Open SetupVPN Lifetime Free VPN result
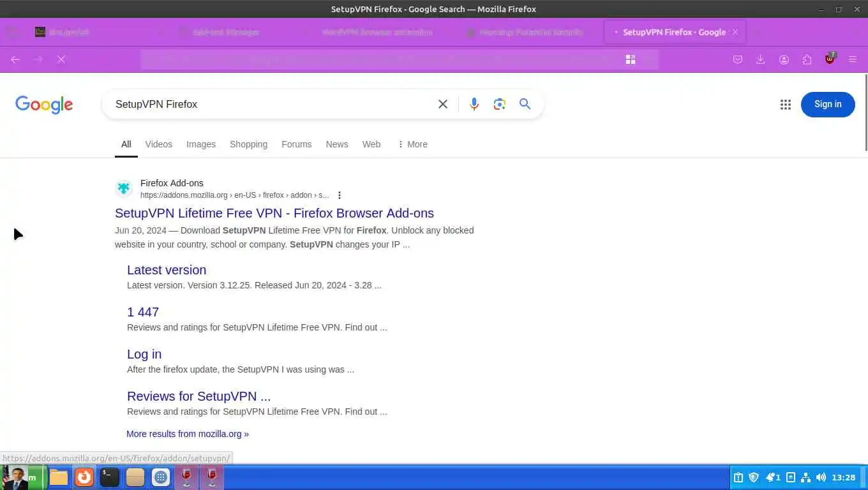Image resolution: width=868 pixels, height=490 pixels. click(x=274, y=213)
